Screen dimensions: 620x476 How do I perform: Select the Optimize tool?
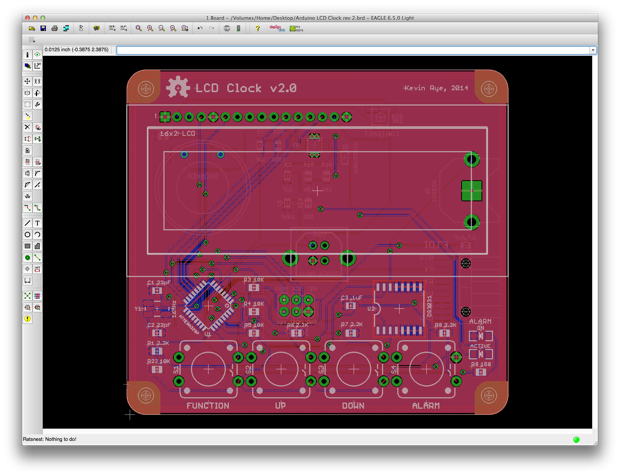[x=37, y=185]
